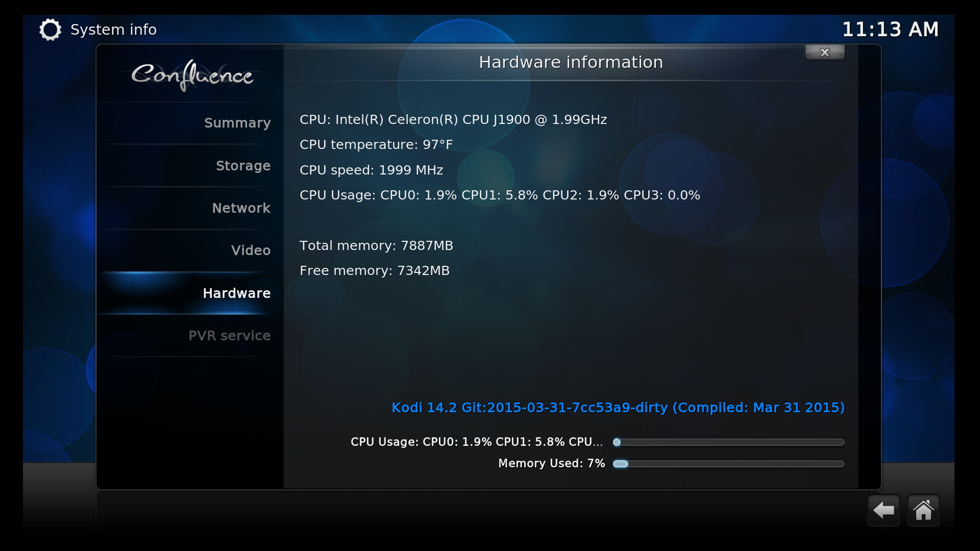The image size is (980, 551).
Task: Switch to the Storage section
Action: (x=189, y=166)
